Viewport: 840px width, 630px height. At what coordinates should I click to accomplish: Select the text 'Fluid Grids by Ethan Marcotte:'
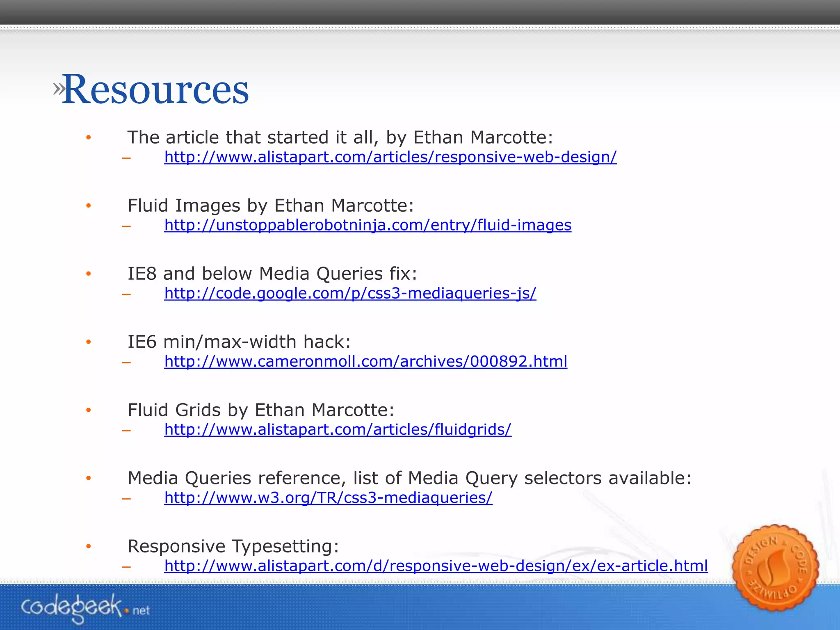click(261, 410)
